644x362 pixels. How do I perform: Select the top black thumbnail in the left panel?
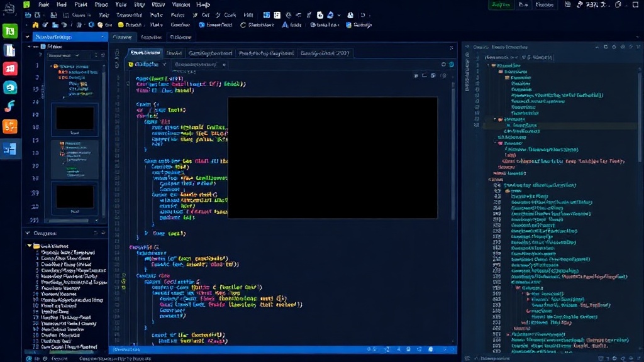[x=75, y=119]
